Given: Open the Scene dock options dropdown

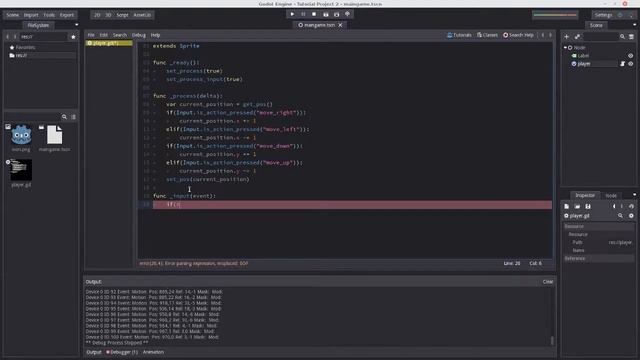Looking at the screenshot, I should [x=634, y=25].
